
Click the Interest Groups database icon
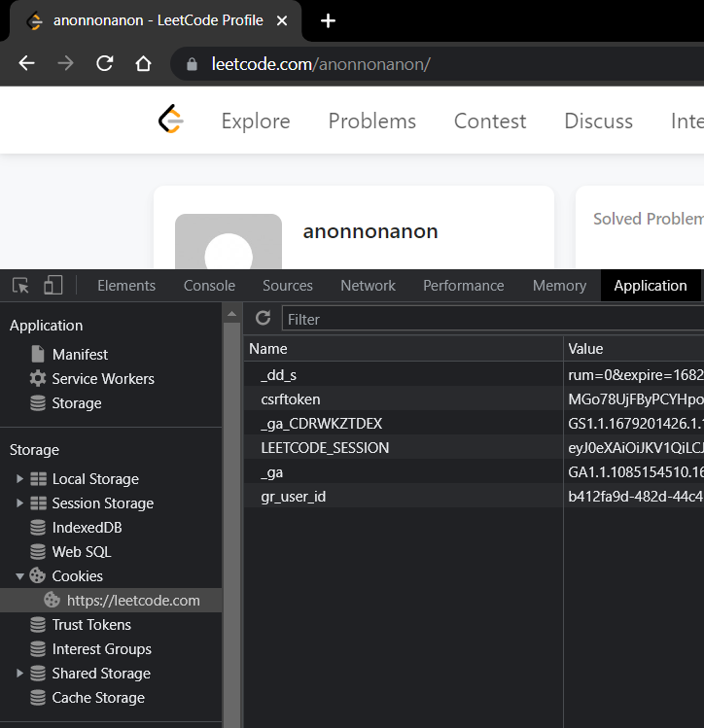38,648
